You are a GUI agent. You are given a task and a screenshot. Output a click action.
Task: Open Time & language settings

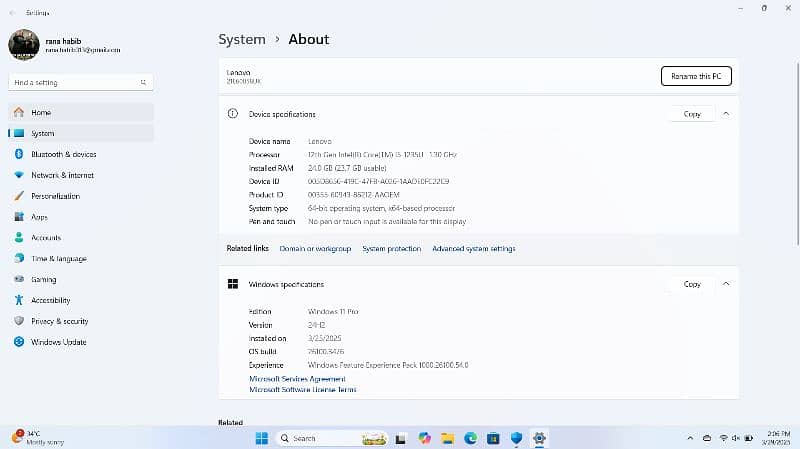pos(81,259)
